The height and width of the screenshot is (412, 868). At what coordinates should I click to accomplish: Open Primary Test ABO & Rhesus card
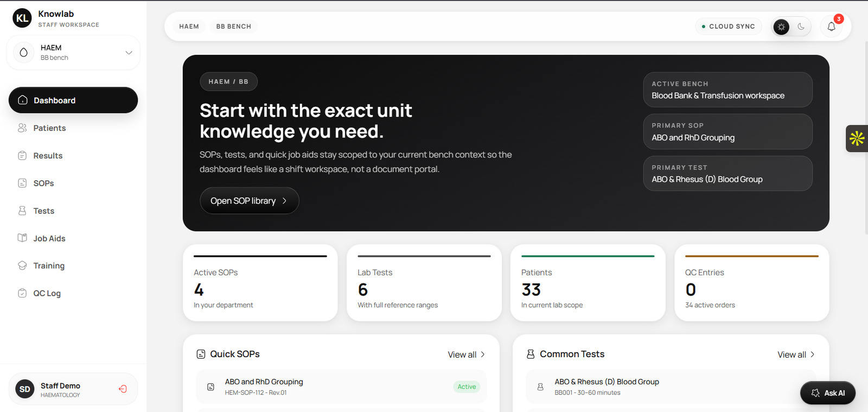(x=727, y=174)
